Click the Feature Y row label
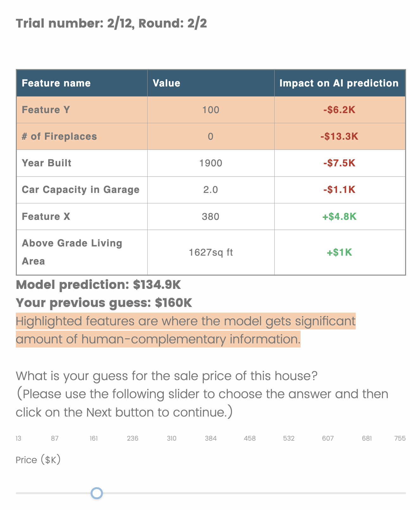 pyautogui.click(x=46, y=110)
